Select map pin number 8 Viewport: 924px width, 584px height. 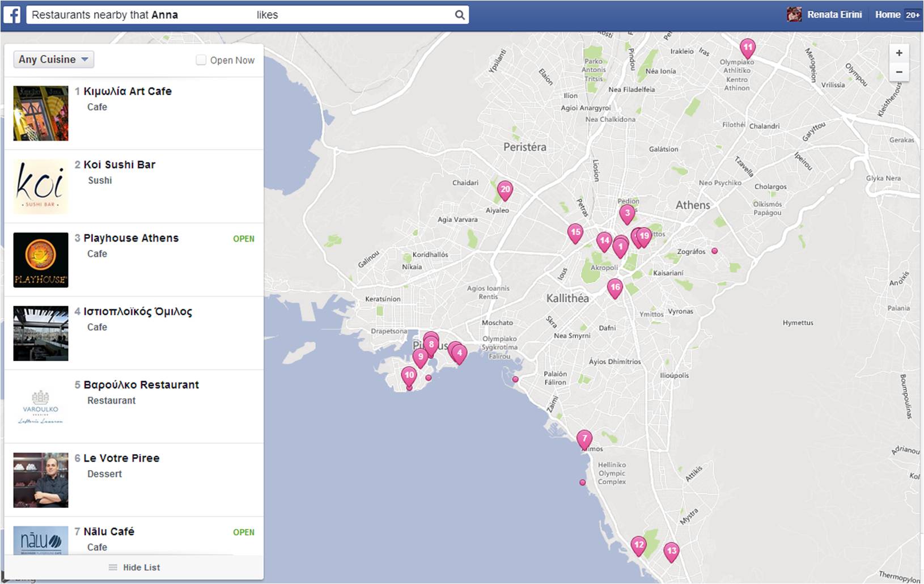431,345
